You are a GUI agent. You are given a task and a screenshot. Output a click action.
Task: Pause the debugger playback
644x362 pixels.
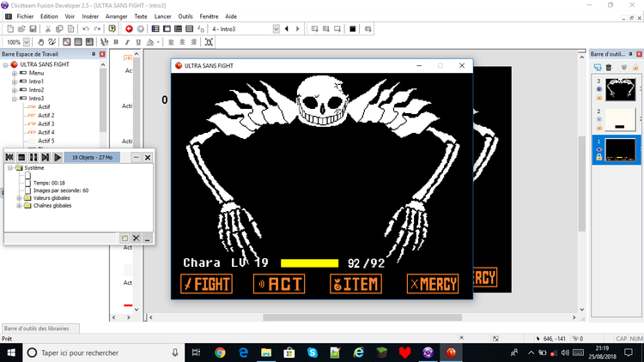[x=33, y=157]
